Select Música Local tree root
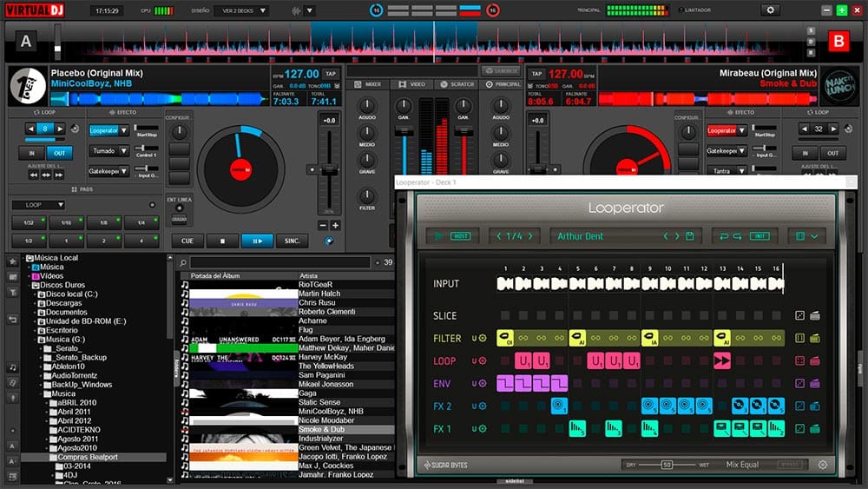The width and height of the screenshot is (868, 489). [56, 257]
